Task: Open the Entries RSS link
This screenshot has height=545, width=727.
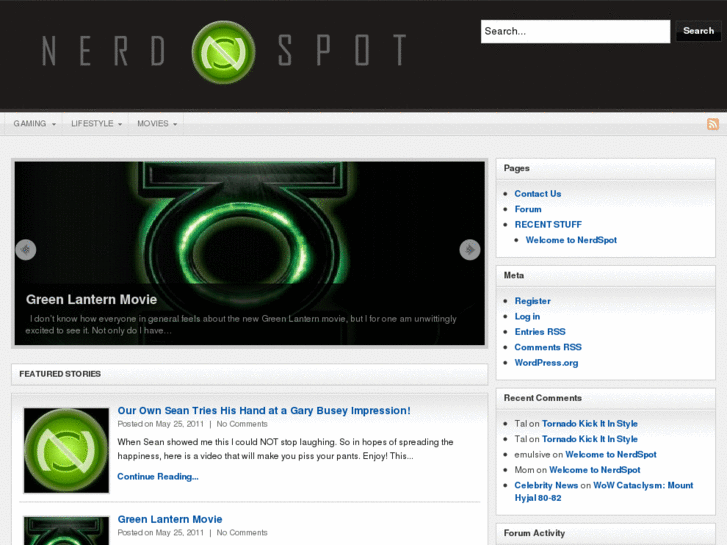Action: point(540,332)
